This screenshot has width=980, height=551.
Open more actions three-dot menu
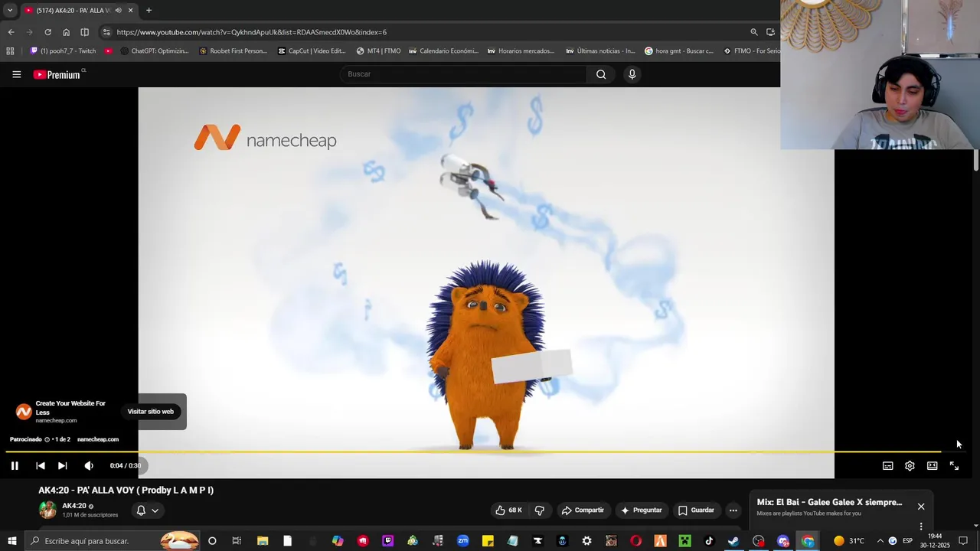coord(733,510)
